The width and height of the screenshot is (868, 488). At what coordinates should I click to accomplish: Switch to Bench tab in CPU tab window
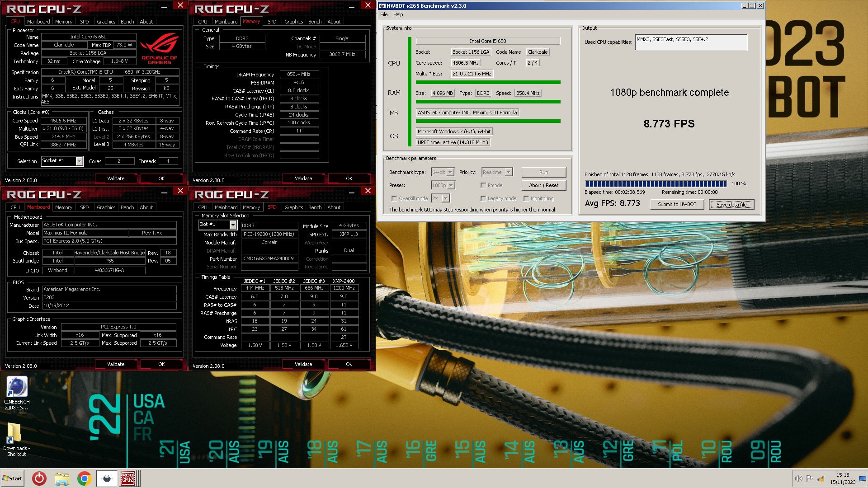click(x=127, y=22)
